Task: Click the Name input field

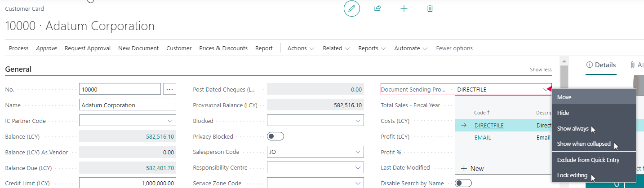Action: click(128, 105)
